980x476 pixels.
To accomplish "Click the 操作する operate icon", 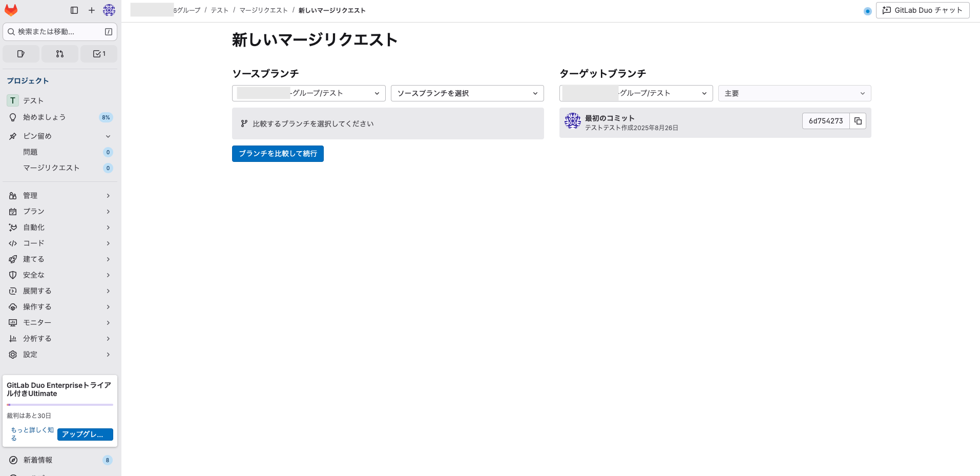I will point(13,307).
